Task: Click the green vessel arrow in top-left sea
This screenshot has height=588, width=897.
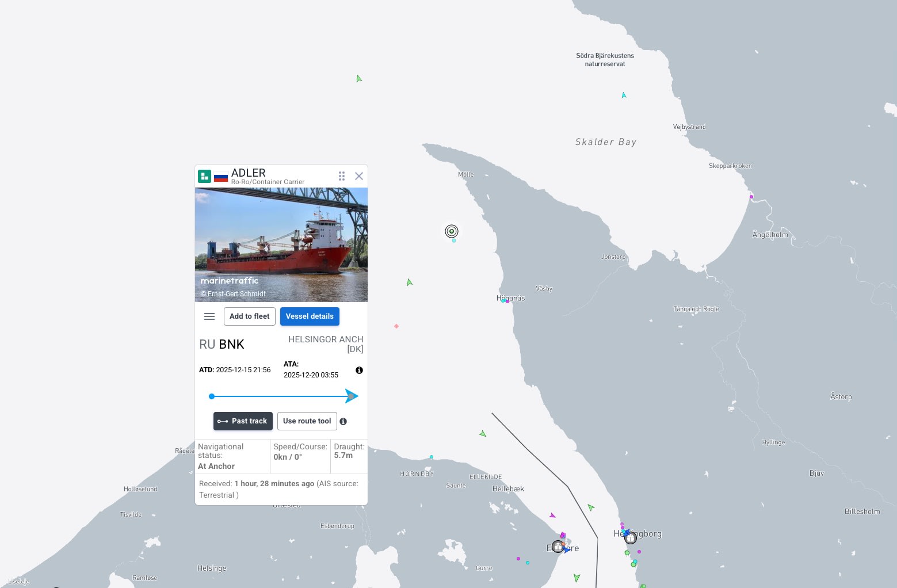Action: pos(358,79)
